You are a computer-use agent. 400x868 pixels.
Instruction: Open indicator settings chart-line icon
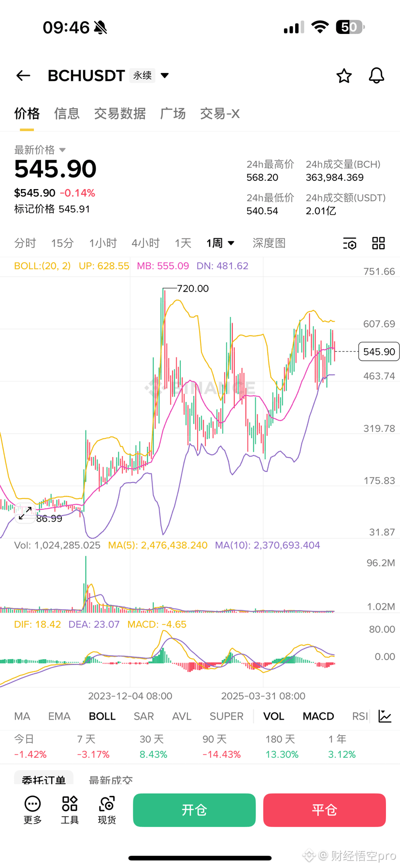coord(385,716)
